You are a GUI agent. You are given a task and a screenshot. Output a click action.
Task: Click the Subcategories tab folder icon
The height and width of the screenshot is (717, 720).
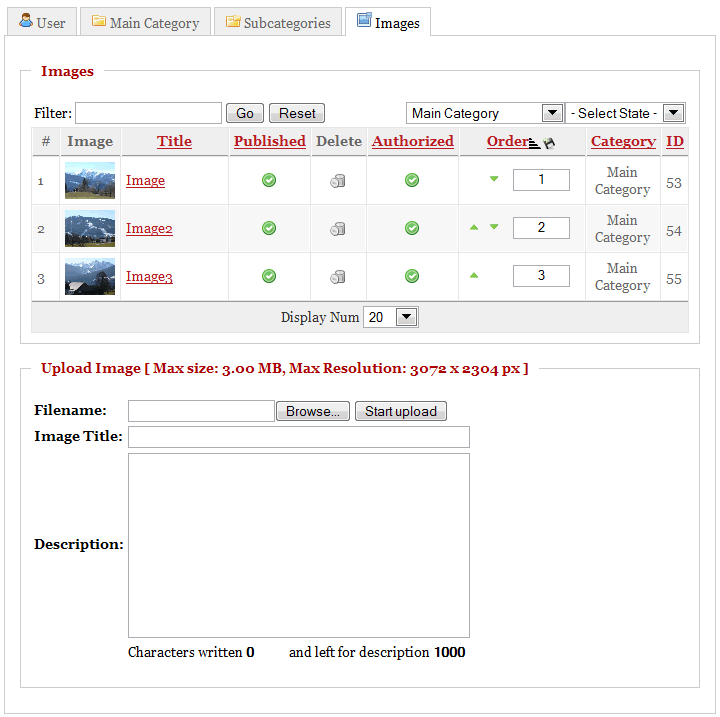233,21
